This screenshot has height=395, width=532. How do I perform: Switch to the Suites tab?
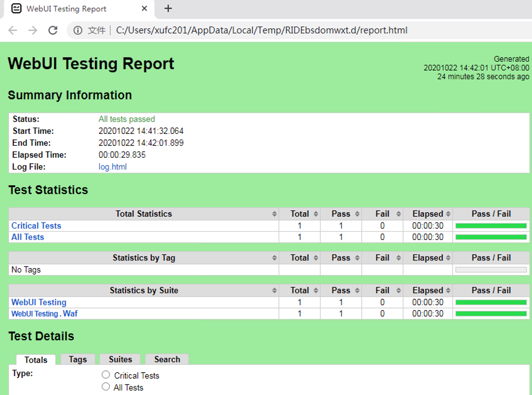(x=120, y=359)
